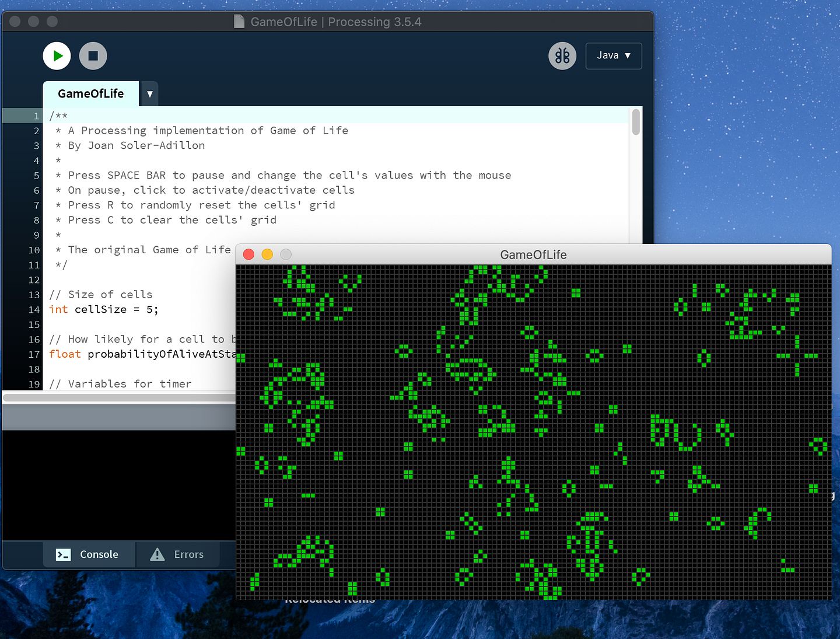Click the document icon in Processing title bar
The height and width of the screenshot is (639, 840).
tap(239, 22)
